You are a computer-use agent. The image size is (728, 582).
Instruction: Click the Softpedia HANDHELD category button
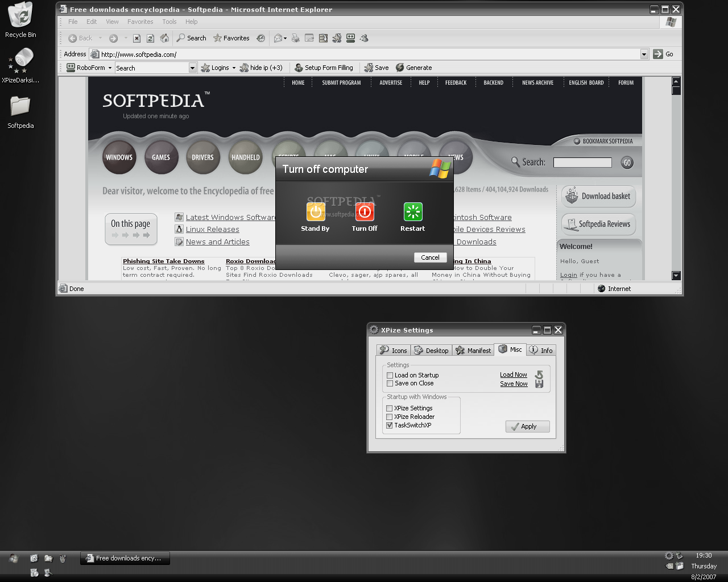pyautogui.click(x=245, y=157)
